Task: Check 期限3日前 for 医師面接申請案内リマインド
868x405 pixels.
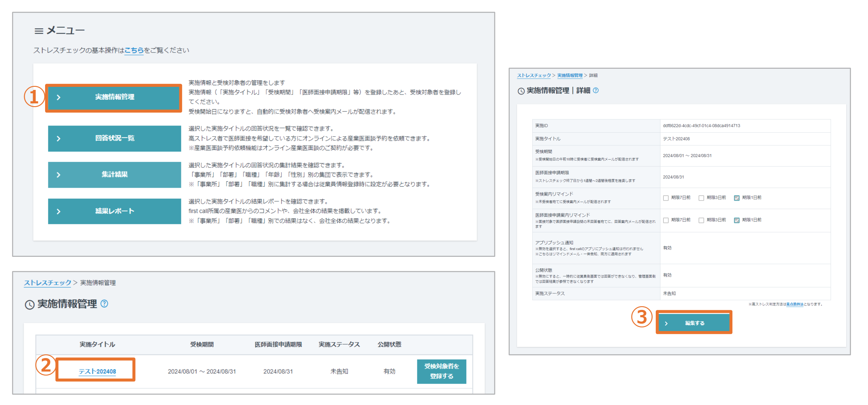Action: (x=702, y=220)
